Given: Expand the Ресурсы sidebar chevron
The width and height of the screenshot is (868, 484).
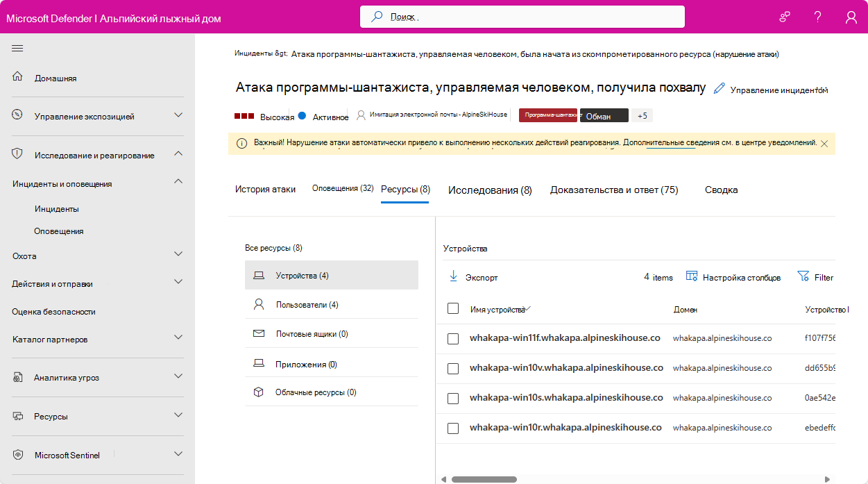Looking at the screenshot, I should tap(178, 415).
